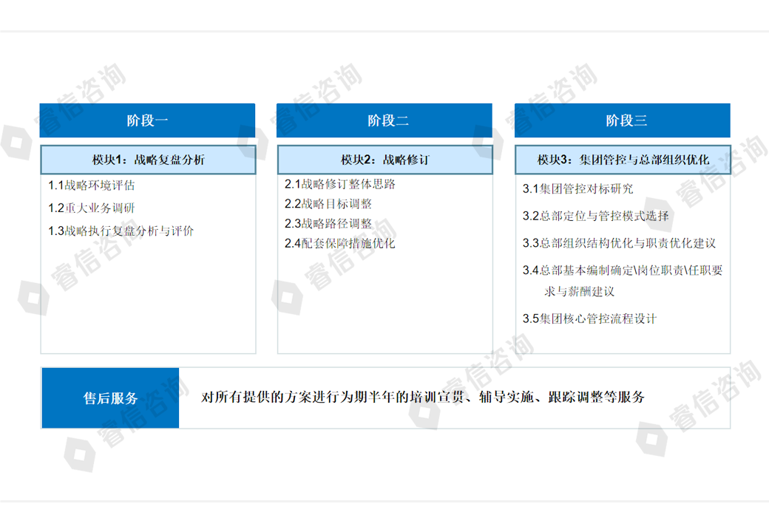The width and height of the screenshot is (769, 532).
Task: Select the 2.1战略修订整体思路 item
Action: [x=340, y=184]
